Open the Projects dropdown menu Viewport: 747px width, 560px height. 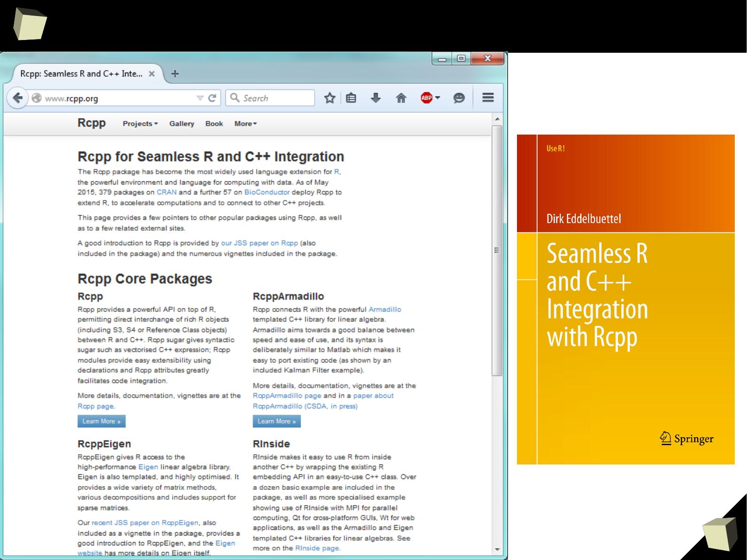(140, 124)
